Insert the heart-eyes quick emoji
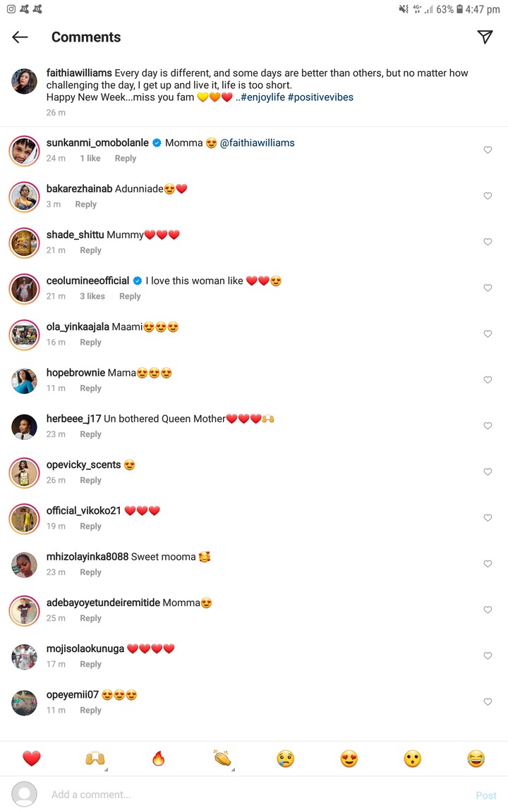 pyautogui.click(x=349, y=758)
